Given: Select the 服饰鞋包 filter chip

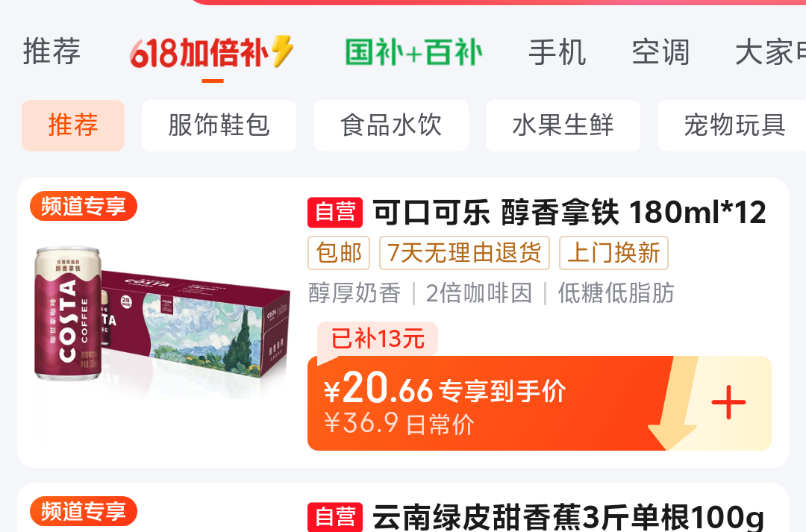Looking at the screenshot, I should [219, 125].
